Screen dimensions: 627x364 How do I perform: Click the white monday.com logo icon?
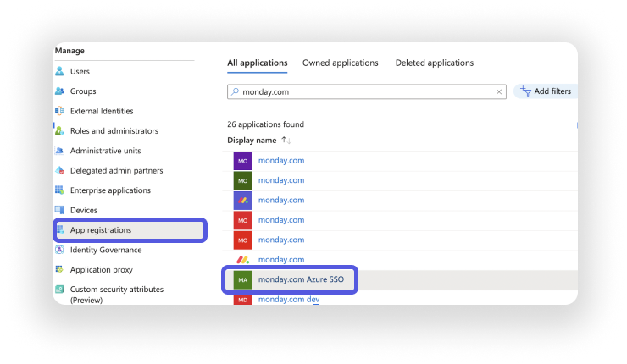[x=242, y=260]
